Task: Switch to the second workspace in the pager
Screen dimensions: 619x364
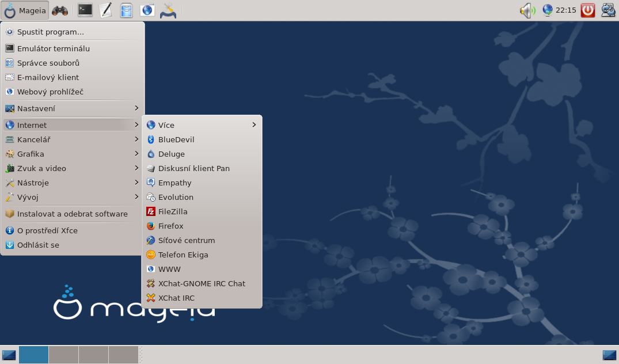Action: point(63,355)
